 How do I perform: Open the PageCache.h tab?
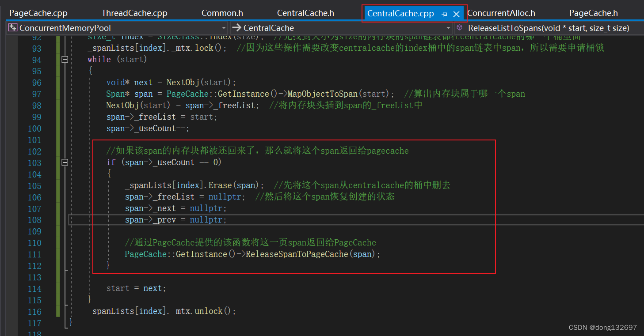[x=594, y=13]
